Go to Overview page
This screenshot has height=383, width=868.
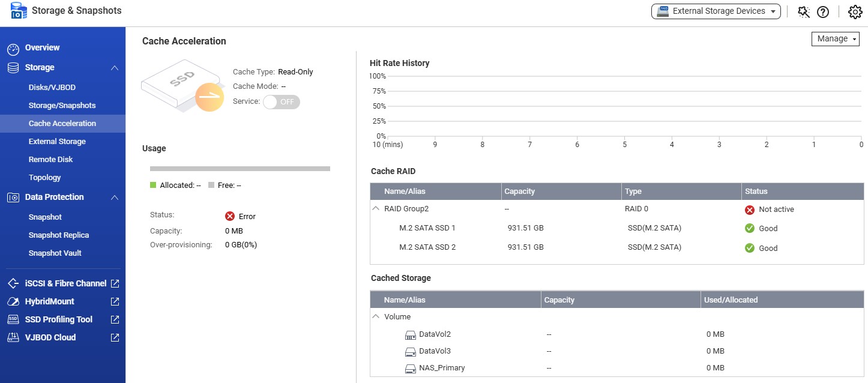tap(42, 47)
